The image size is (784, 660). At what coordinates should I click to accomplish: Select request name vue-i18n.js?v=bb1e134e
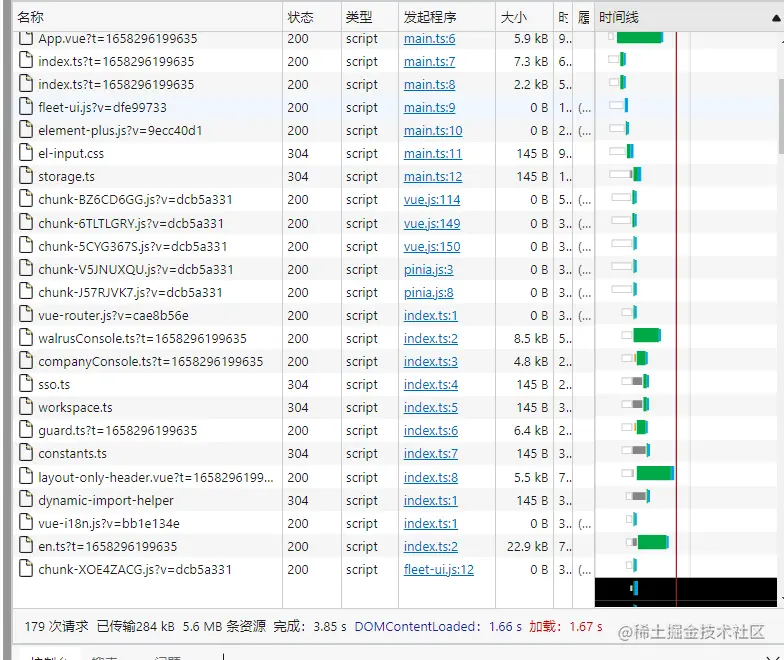pos(109,524)
